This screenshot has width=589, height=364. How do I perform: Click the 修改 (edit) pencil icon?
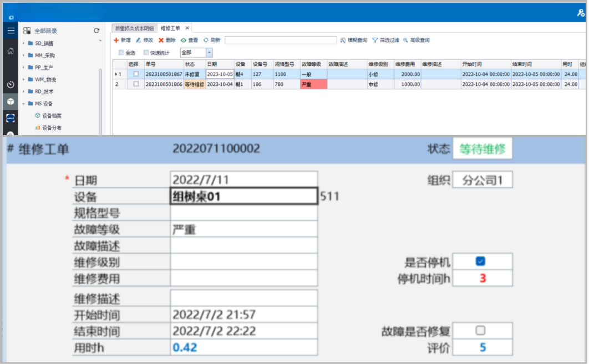pyautogui.click(x=139, y=40)
